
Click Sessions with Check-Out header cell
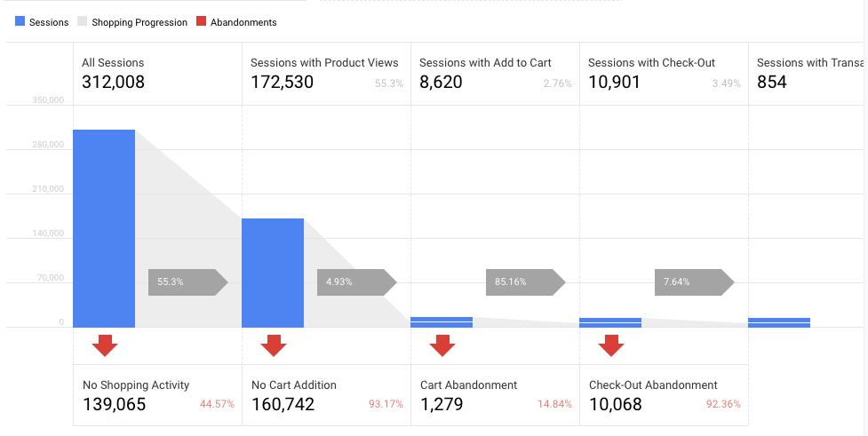pos(664,74)
